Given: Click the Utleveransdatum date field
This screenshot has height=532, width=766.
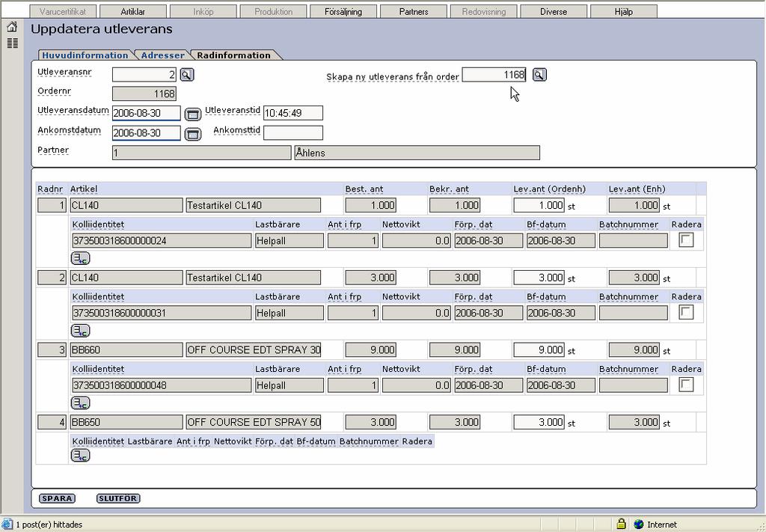Looking at the screenshot, I should (x=147, y=113).
